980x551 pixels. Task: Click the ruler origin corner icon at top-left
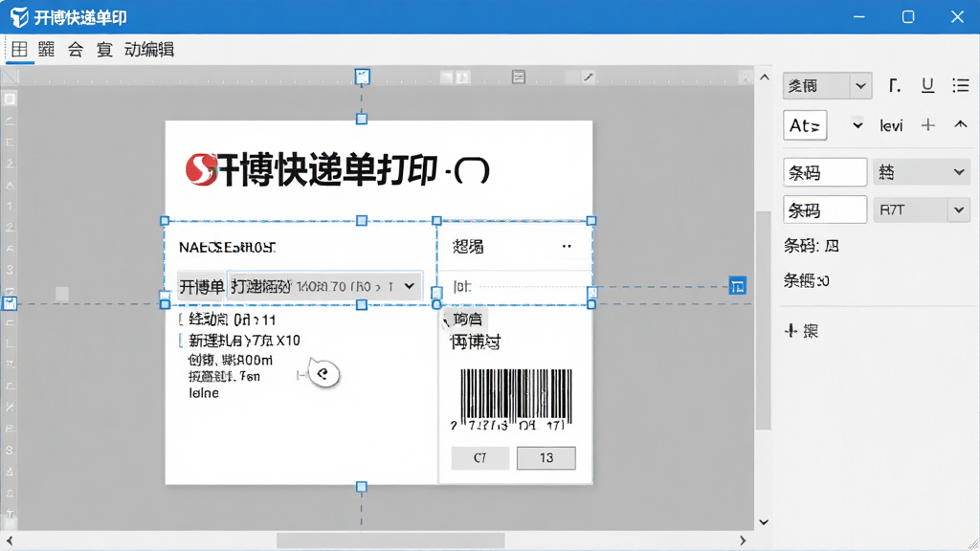10,77
